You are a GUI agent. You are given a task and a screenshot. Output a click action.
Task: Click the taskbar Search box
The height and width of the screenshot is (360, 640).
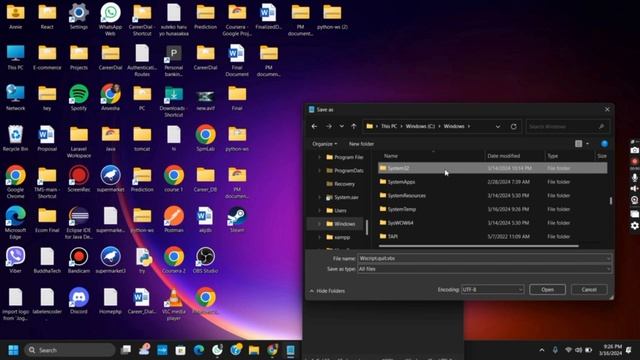pyautogui.click(x=70, y=350)
